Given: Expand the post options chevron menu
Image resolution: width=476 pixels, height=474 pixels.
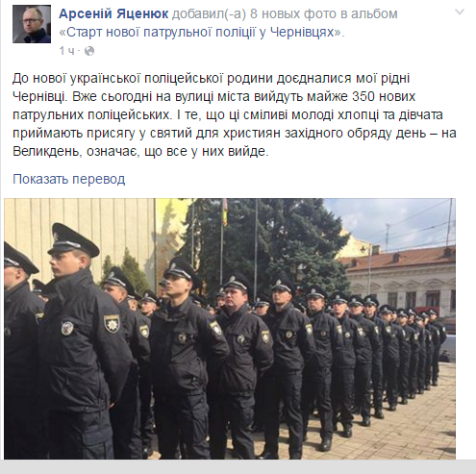Looking at the screenshot, I should coord(460,12).
